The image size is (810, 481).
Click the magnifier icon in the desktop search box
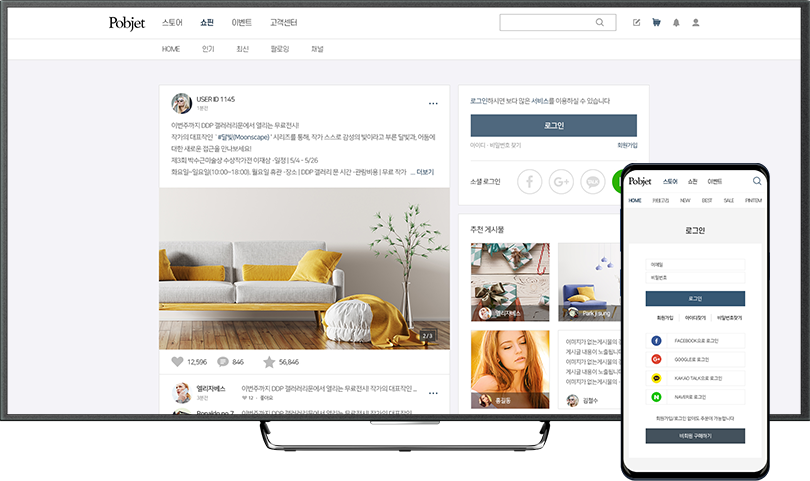pyautogui.click(x=600, y=22)
